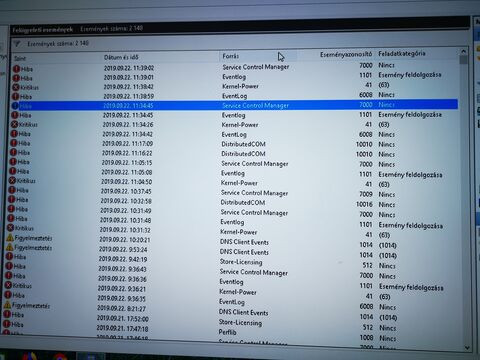Select Service Control Manager at 11:39:02
Image resolution: width=480 pixels, height=360 pixels.
pos(256,67)
